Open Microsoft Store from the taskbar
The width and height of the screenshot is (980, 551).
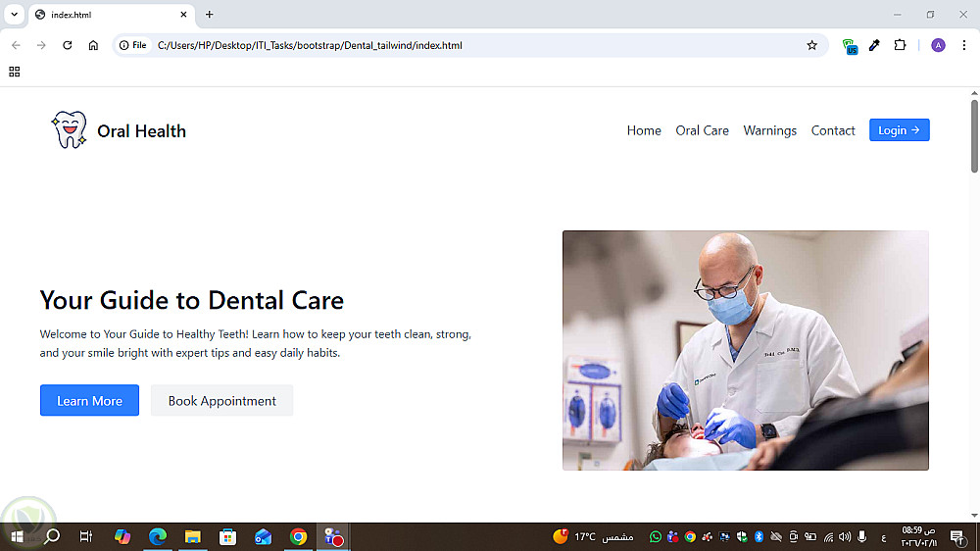click(227, 536)
